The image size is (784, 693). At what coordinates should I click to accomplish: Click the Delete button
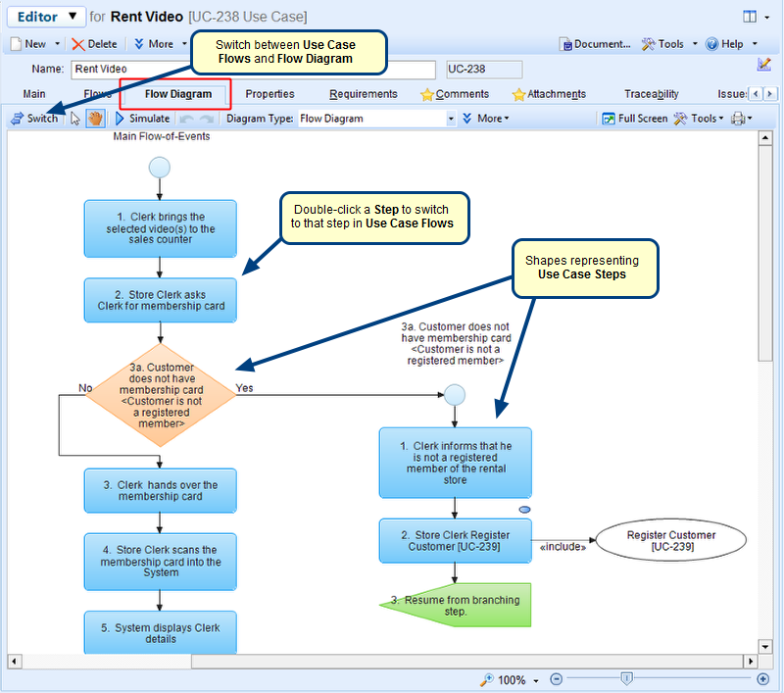(x=95, y=44)
